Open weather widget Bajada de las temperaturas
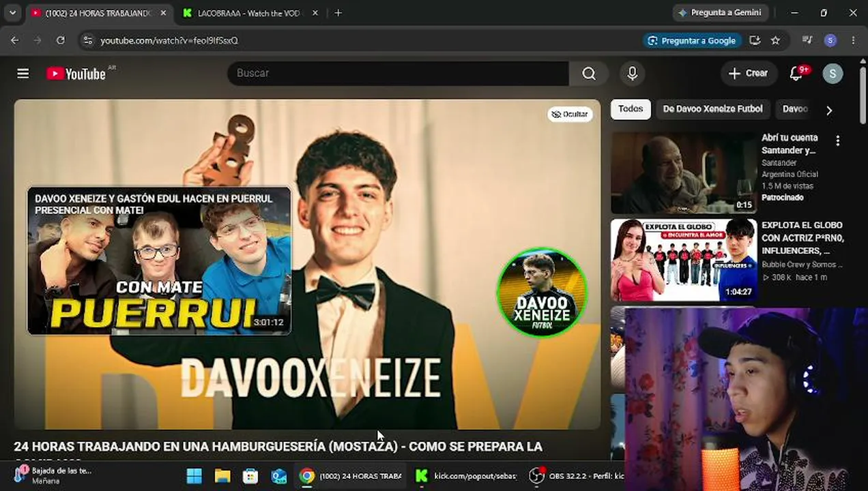The width and height of the screenshot is (868, 491). click(53, 475)
